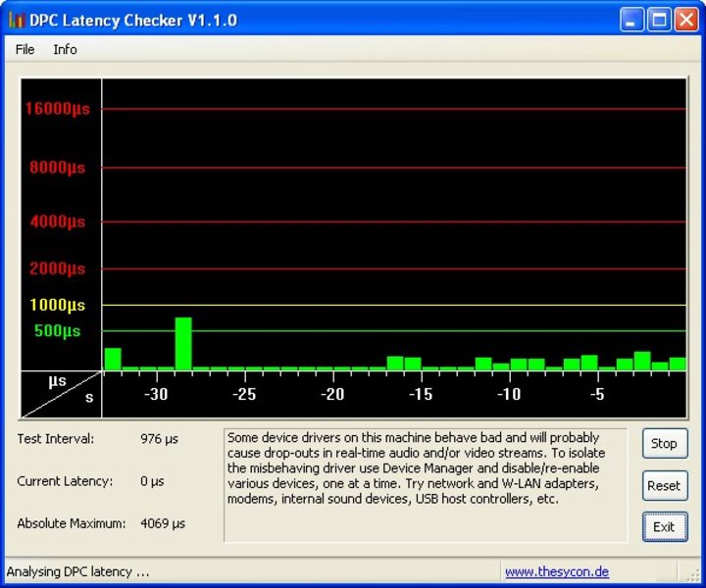
Task: Close the window with the red X
Action: point(686,20)
